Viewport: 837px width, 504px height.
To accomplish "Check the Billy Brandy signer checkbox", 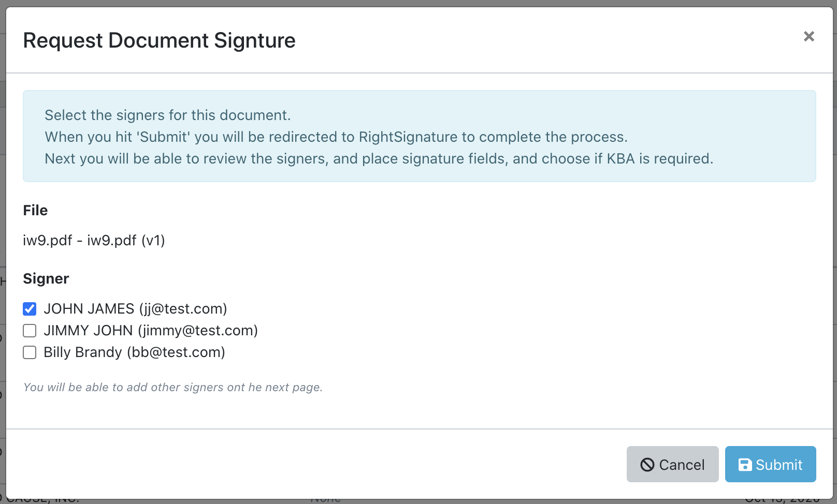I will (x=30, y=352).
